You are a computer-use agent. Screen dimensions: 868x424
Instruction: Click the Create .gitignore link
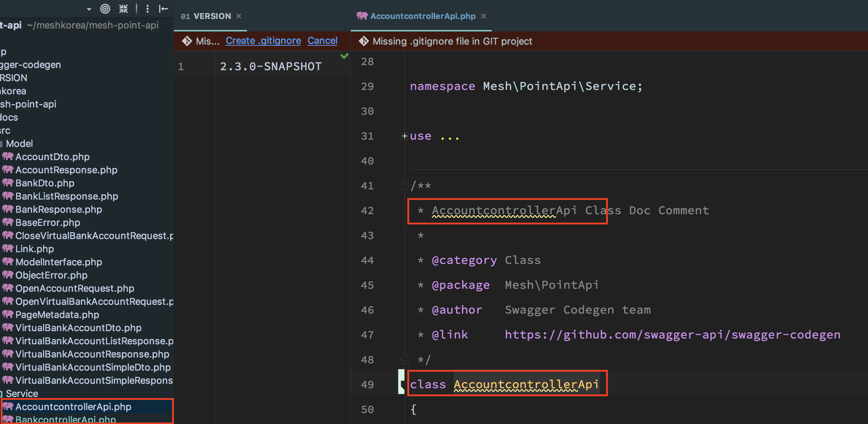click(263, 41)
